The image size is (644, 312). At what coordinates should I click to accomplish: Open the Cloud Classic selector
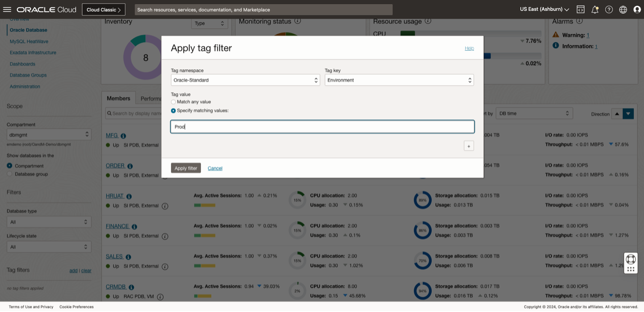[104, 9]
